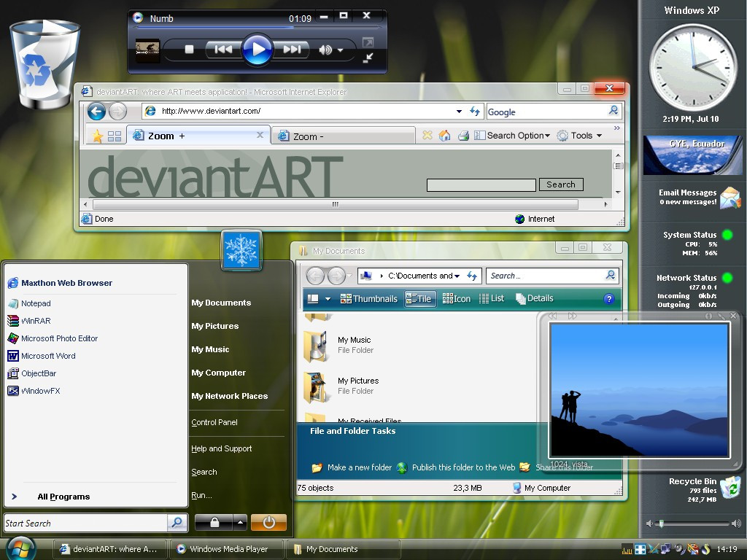Screen dimensions: 747x560
Task: Click the horizontal scrollbar in Internet Explorer
Action: (x=336, y=204)
